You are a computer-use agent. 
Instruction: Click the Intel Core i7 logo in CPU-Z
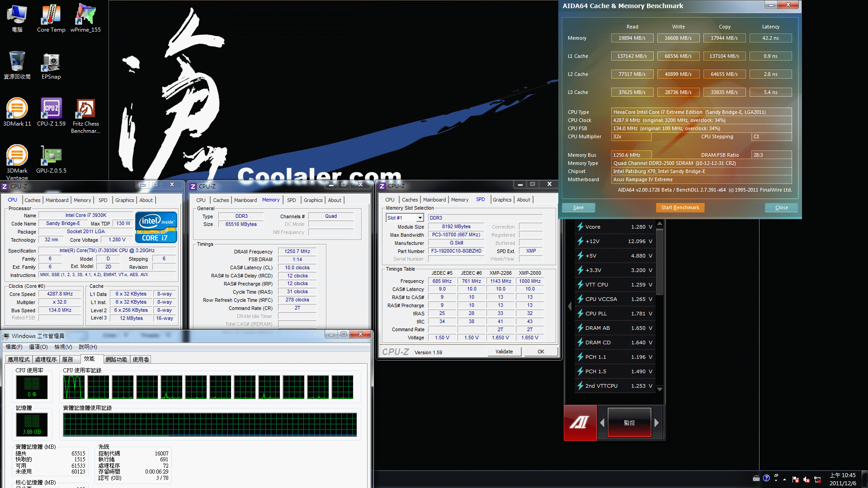pyautogui.click(x=156, y=227)
